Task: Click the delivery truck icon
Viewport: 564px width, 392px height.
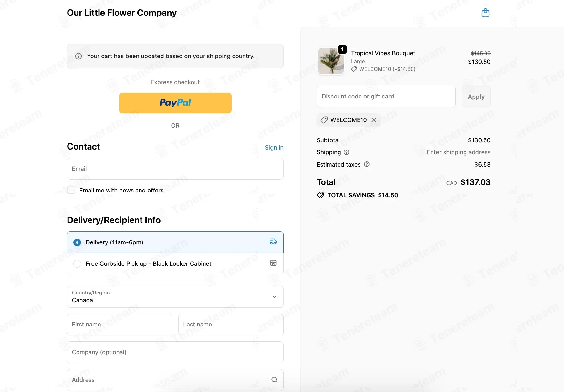Action: (x=273, y=242)
